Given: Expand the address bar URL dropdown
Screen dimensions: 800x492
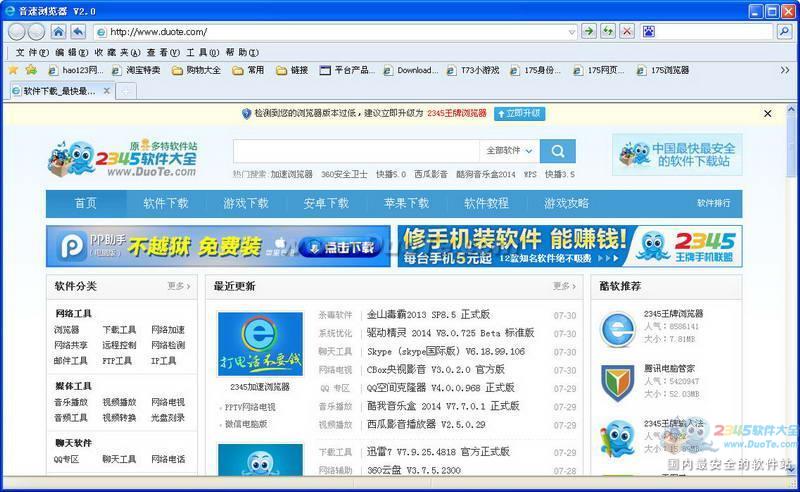Looking at the screenshot, I should [x=572, y=31].
